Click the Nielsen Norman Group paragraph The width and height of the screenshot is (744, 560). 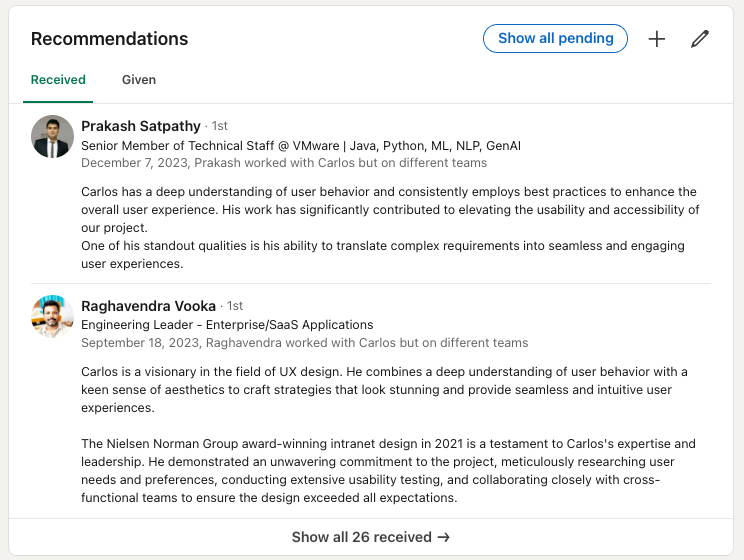pyautogui.click(x=388, y=470)
